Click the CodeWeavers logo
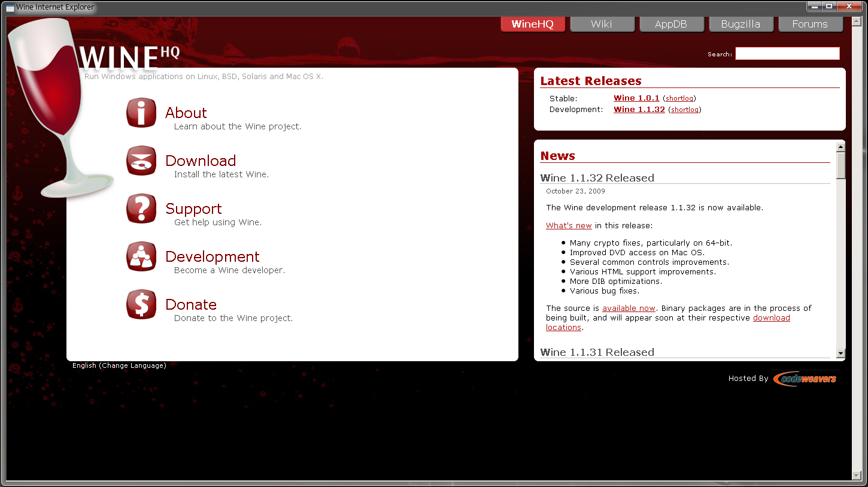 tap(805, 379)
